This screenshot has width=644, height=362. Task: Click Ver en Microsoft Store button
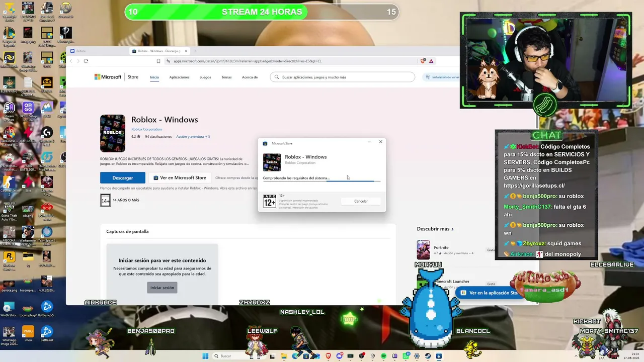180,177
